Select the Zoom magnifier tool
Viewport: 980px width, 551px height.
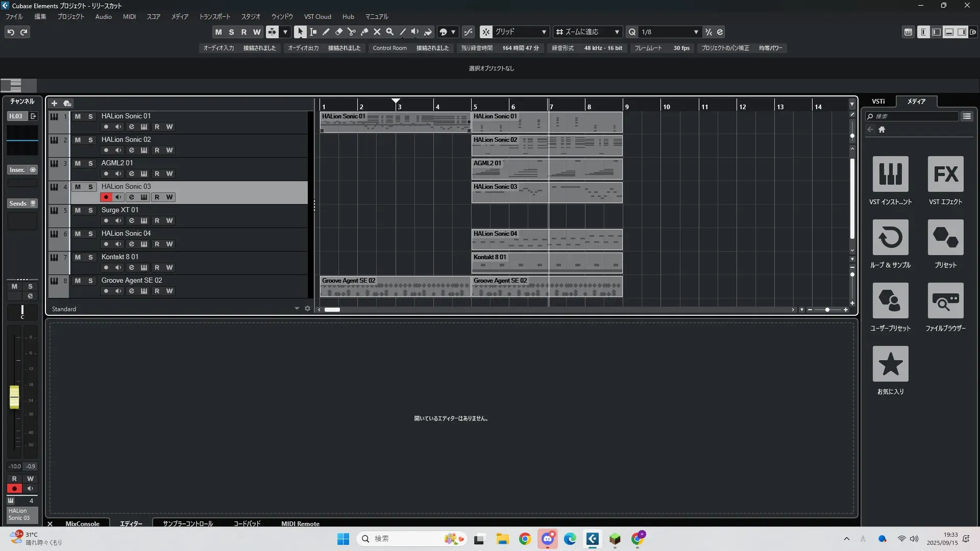click(x=389, y=32)
